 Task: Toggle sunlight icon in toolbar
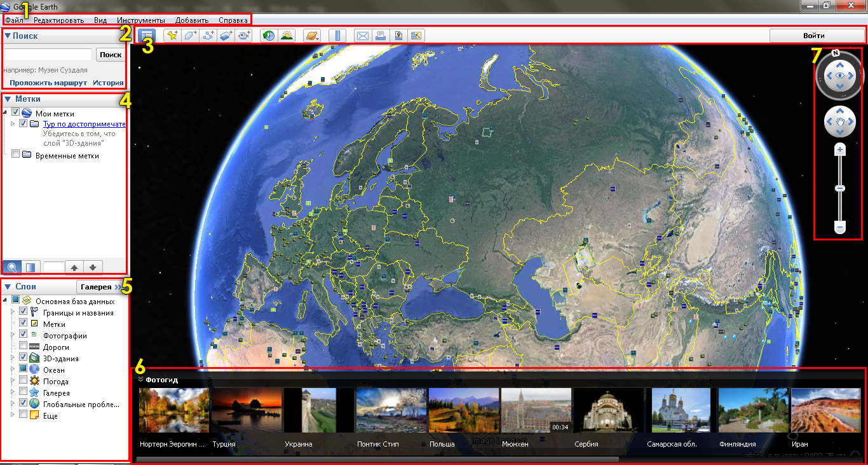(287, 36)
